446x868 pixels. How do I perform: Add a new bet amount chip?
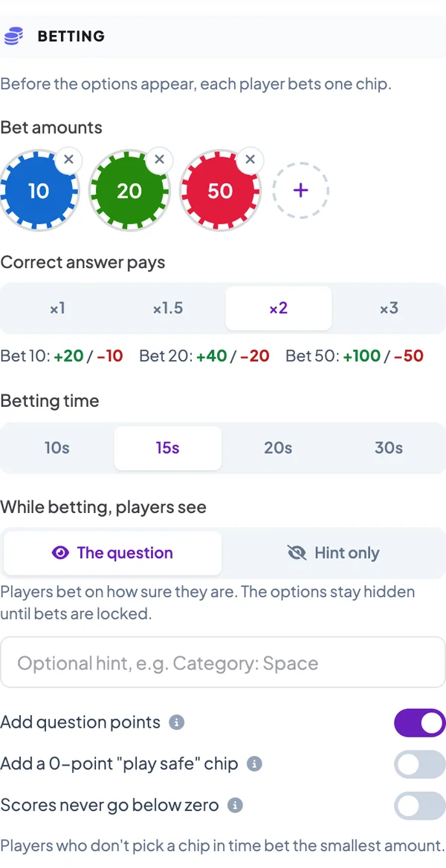coord(301,190)
